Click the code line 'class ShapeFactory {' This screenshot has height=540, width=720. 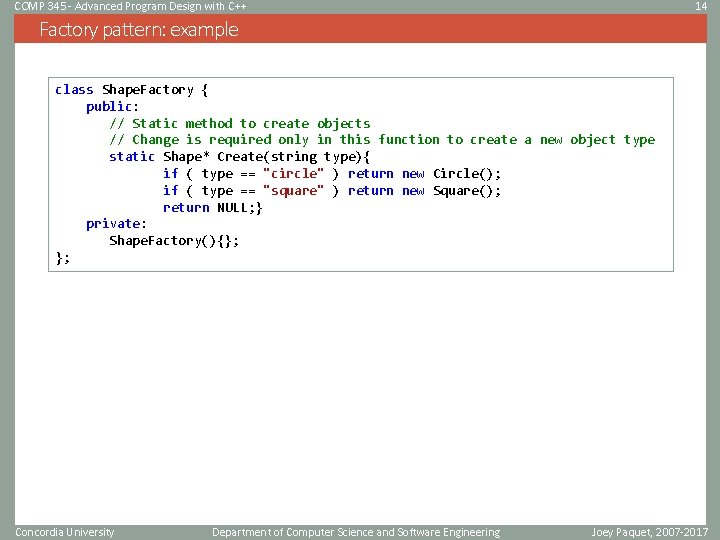click(x=131, y=90)
